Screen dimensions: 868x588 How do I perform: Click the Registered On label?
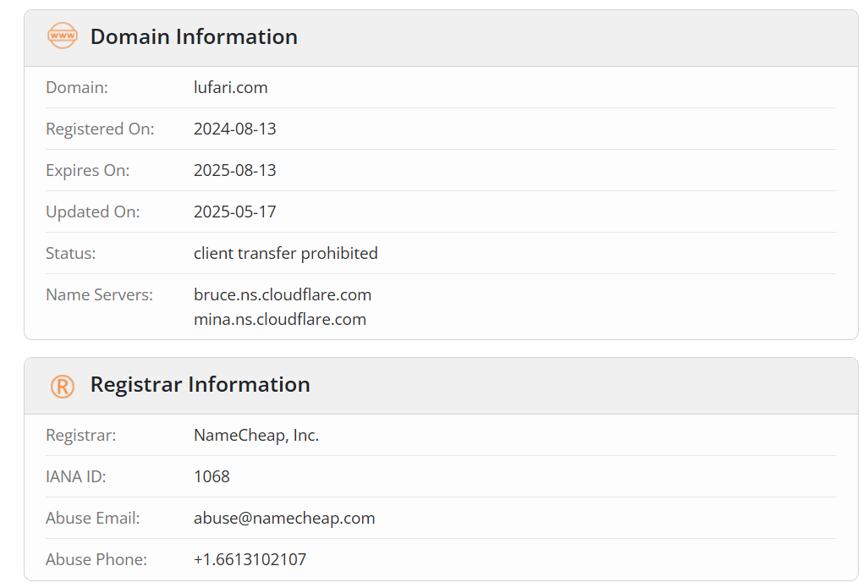coord(100,129)
